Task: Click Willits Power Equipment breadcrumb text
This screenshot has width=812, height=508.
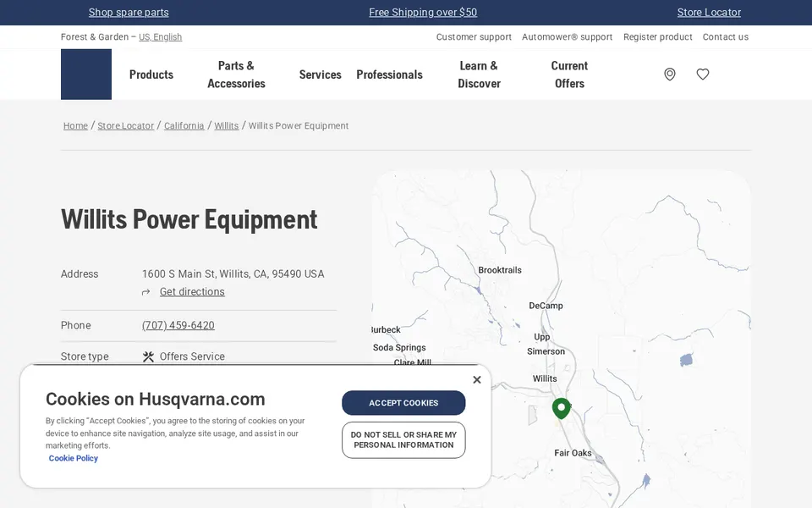Action: (x=299, y=125)
